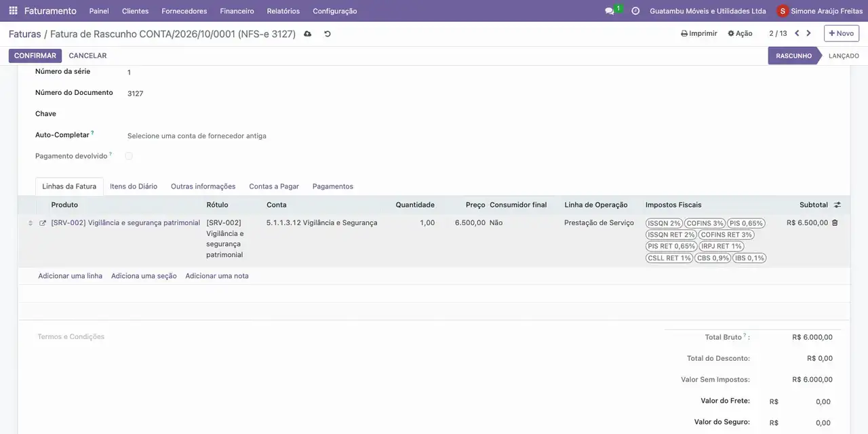Click user avatar for Simone Araújo Freitas

[783, 11]
